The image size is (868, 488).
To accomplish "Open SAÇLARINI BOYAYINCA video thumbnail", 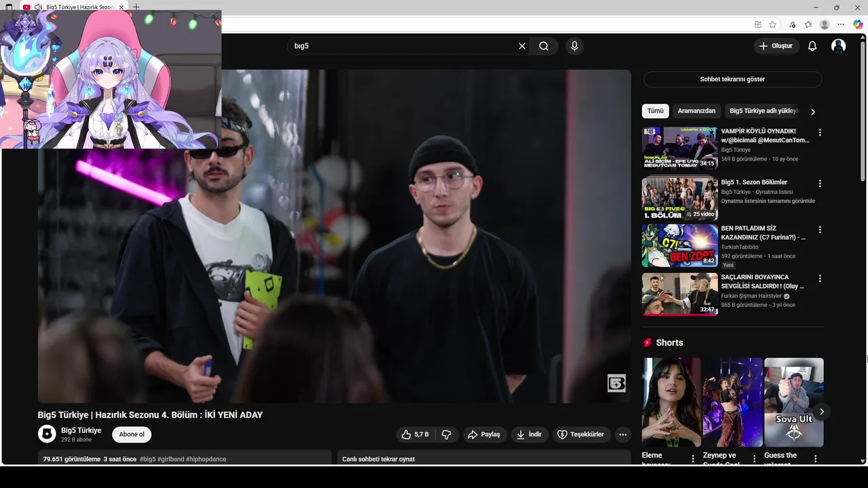I will click(679, 294).
